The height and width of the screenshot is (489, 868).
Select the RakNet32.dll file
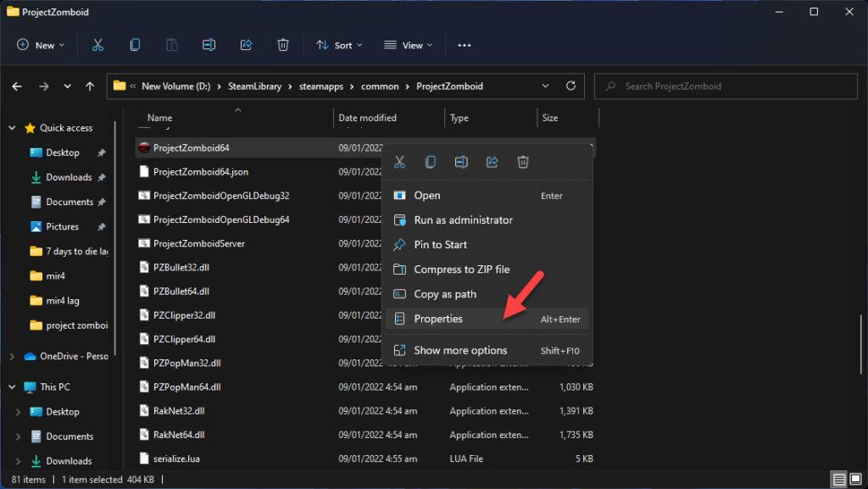click(x=179, y=410)
